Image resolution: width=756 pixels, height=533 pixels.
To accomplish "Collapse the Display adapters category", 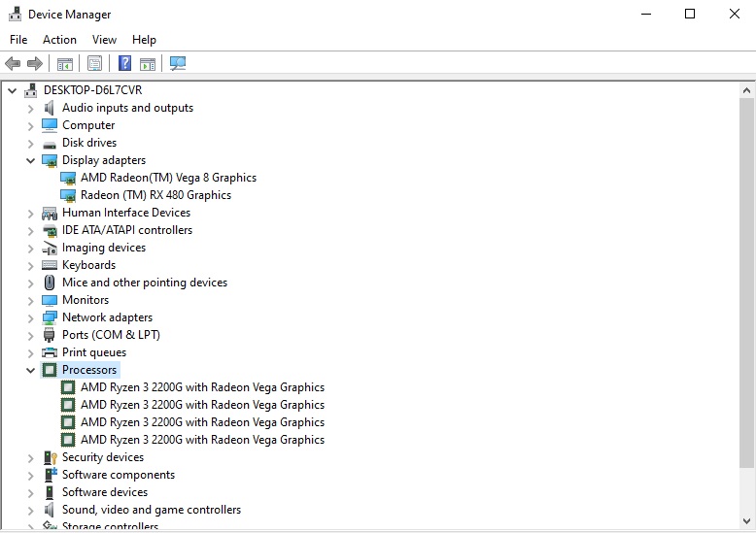I will [30, 160].
